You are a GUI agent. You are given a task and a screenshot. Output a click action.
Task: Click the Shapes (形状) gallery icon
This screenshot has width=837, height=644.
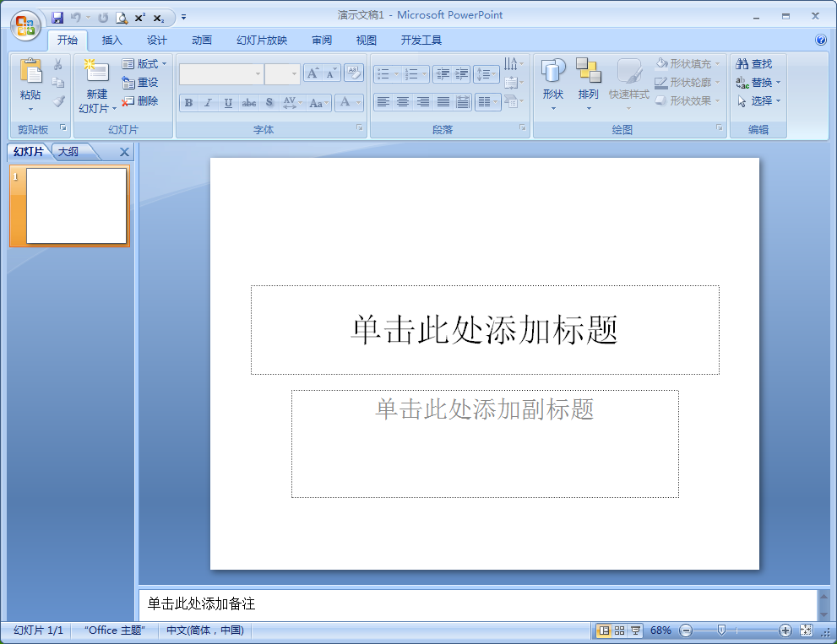click(x=553, y=70)
